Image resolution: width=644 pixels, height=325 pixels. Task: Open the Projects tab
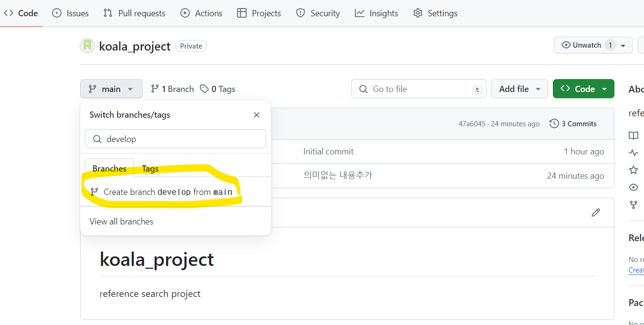259,13
